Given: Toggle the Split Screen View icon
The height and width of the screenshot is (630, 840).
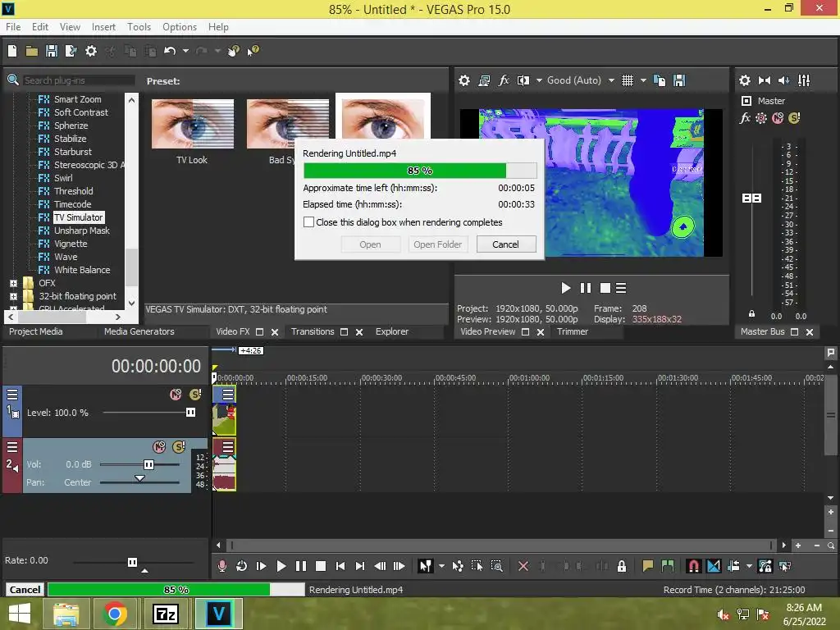Looking at the screenshot, I should 523,80.
